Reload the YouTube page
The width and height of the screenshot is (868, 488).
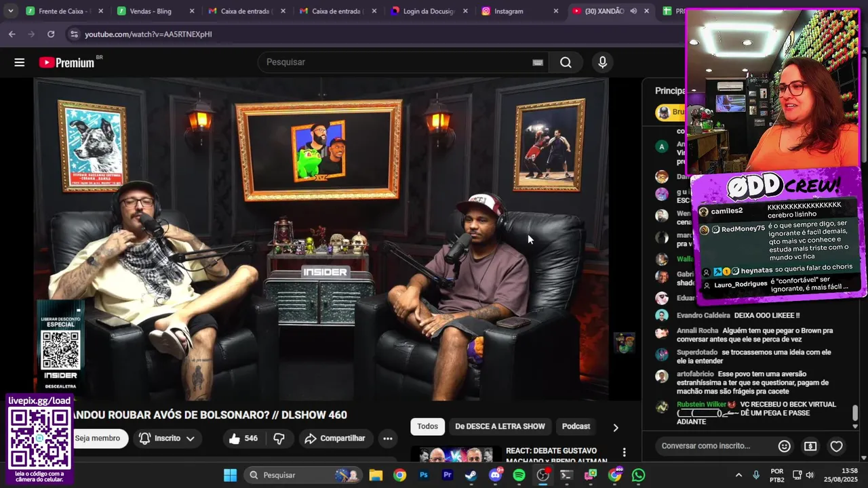[x=51, y=34]
